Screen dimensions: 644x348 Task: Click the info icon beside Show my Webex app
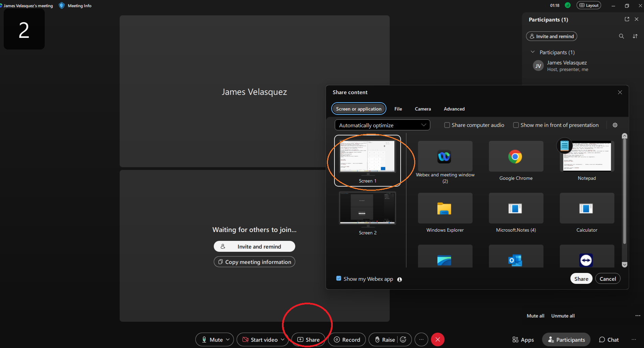[x=400, y=279]
